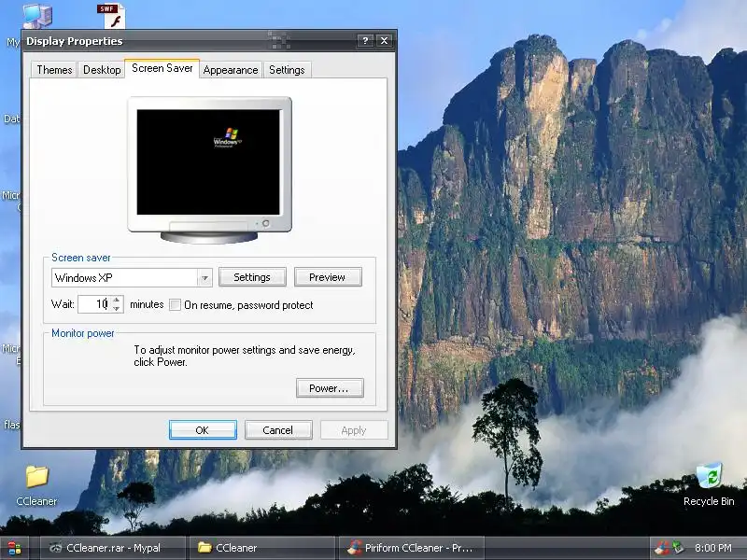Open the Start menu button
Viewport: 747px width, 560px height.
click(x=14, y=548)
